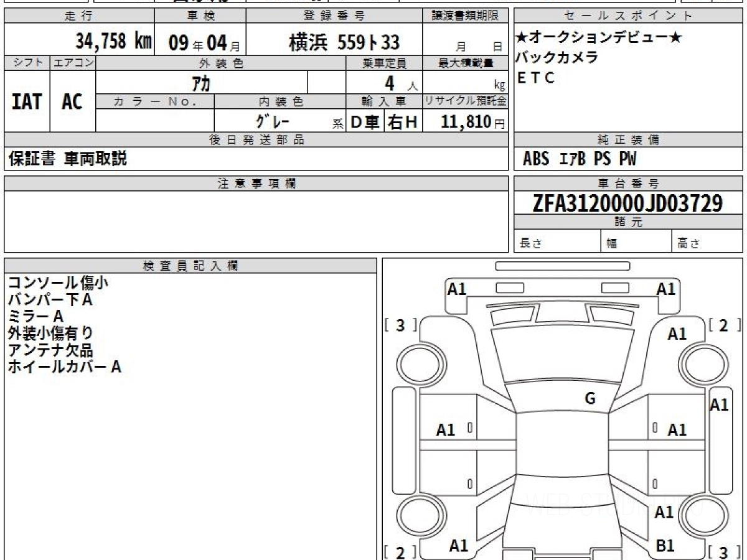Click the アンテナ欠品 inspector note

coord(50,350)
